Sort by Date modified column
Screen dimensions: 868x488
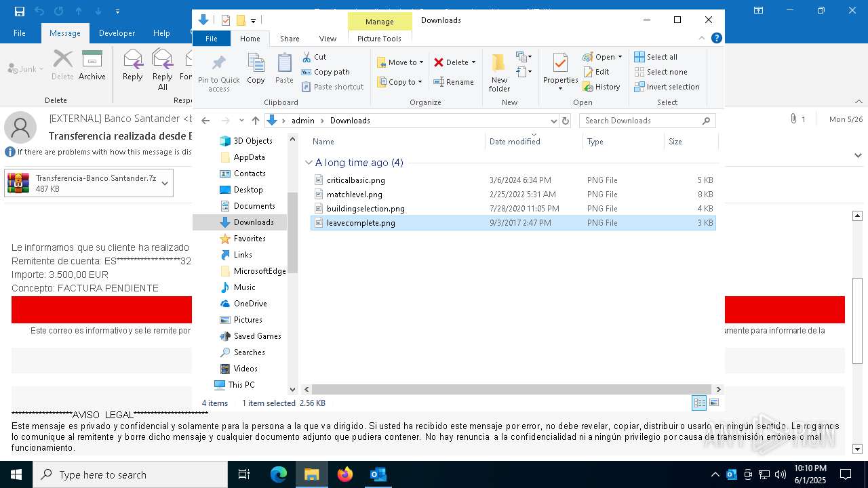[x=534, y=142]
